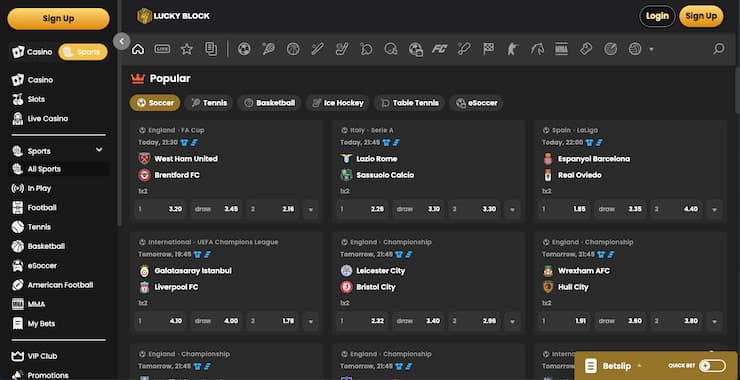This screenshot has height=380, width=740.
Task: Open Favorites star icon in toolbar
Action: pyautogui.click(x=187, y=49)
